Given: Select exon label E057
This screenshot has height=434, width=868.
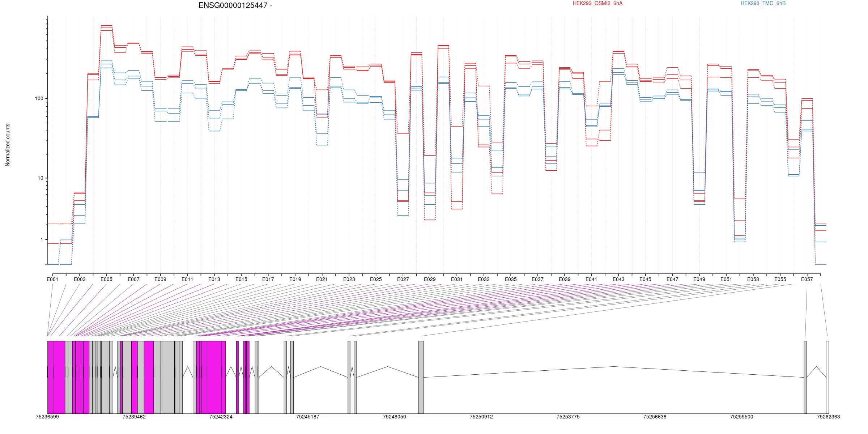Looking at the screenshot, I should (807, 279).
